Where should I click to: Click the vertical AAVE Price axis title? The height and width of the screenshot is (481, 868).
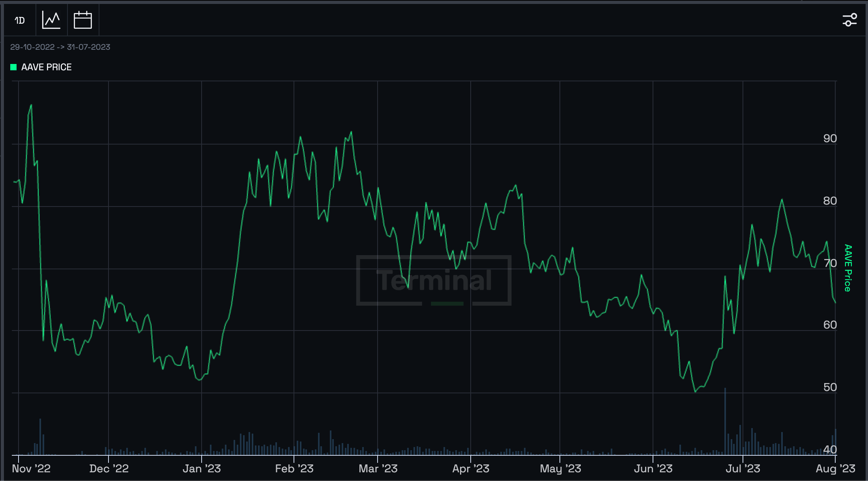coord(848,268)
